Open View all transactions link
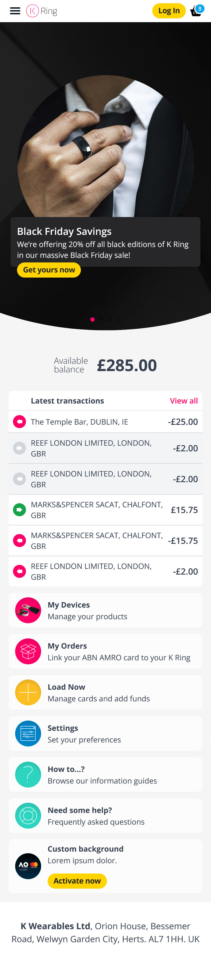 tap(184, 401)
